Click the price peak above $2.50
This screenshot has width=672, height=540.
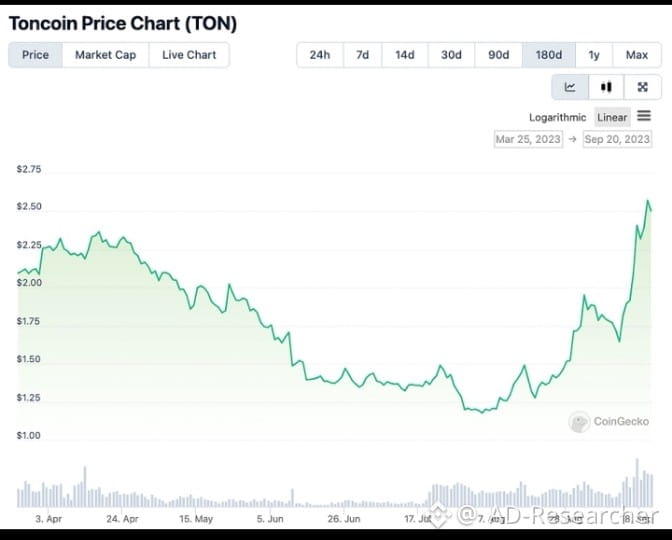(x=648, y=201)
